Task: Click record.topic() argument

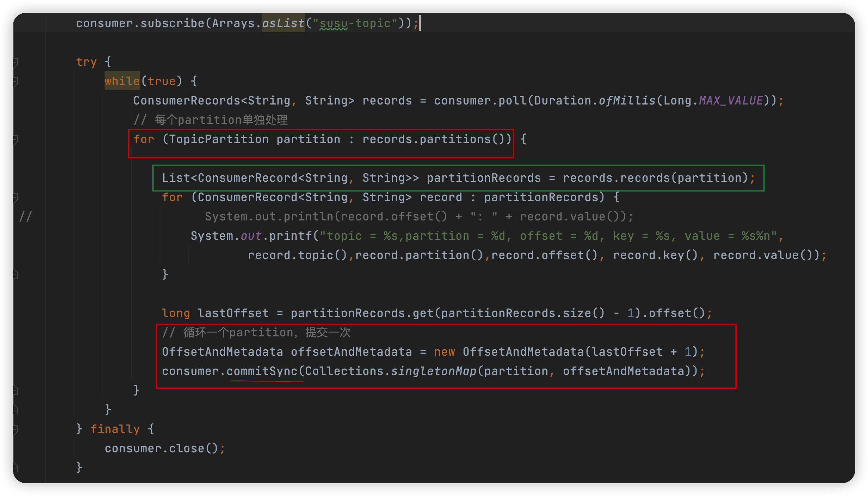Action: [x=298, y=256]
